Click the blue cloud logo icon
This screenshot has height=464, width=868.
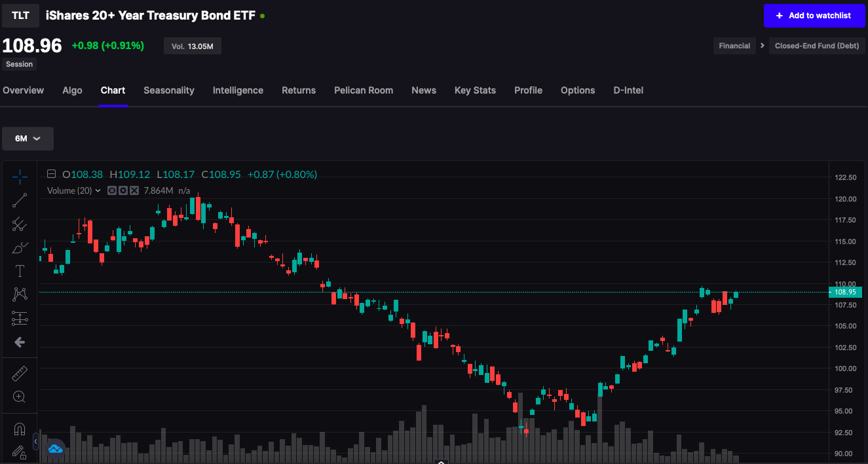tap(55, 449)
